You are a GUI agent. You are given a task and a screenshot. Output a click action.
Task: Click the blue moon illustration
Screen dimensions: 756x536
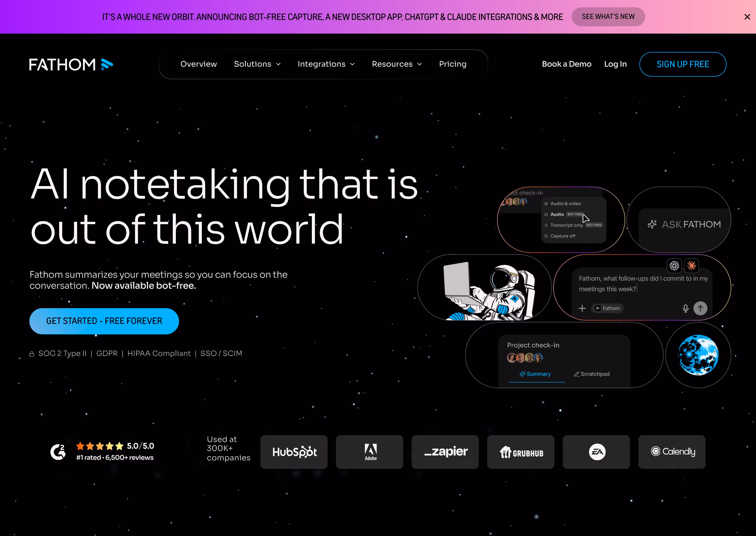click(698, 355)
